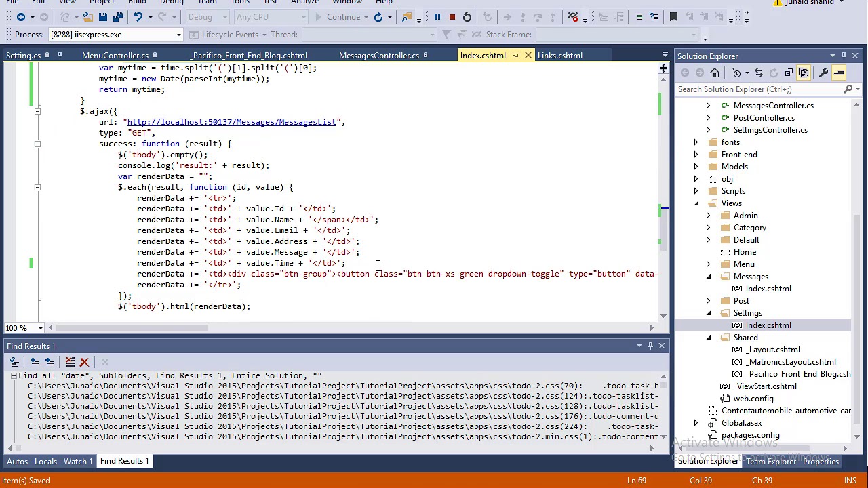Collapse the Views folder
The height and width of the screenshot is (488, 868).
pos(696,203)
